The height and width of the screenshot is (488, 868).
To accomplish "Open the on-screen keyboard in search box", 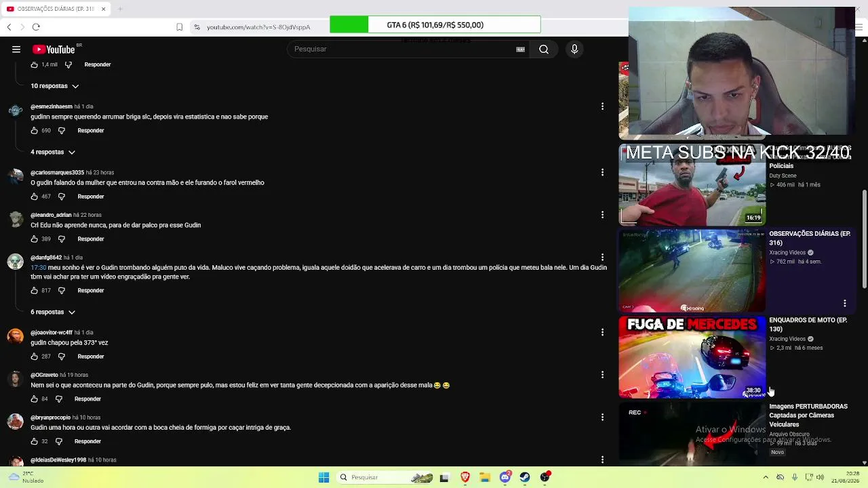I will (x=520, y=49).
